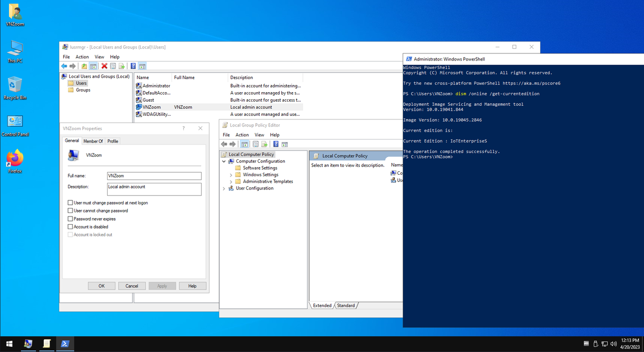Click Help icon in Group Policy Editor toolbar
Image resolution: width=644 pixels, height=352 pixels.
coord(276,144)
